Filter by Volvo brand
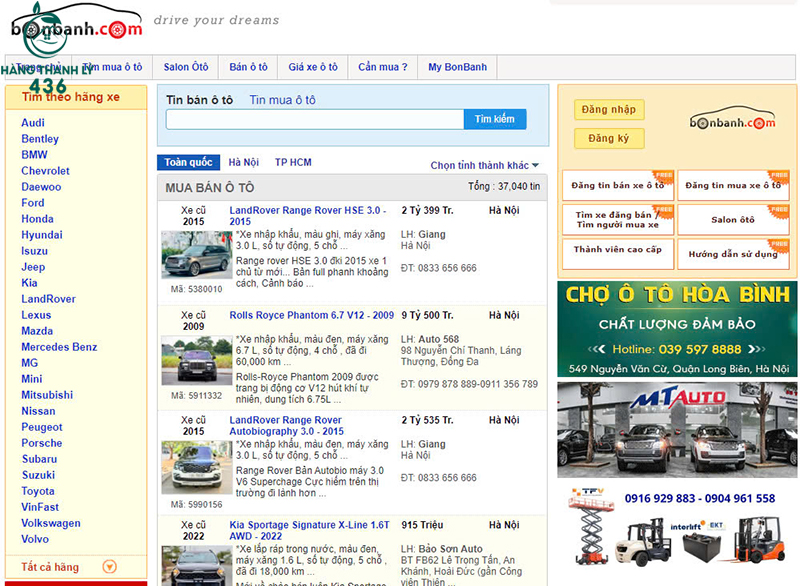The height and width of the screenshot is (586, 800). (x=35, y=539)
